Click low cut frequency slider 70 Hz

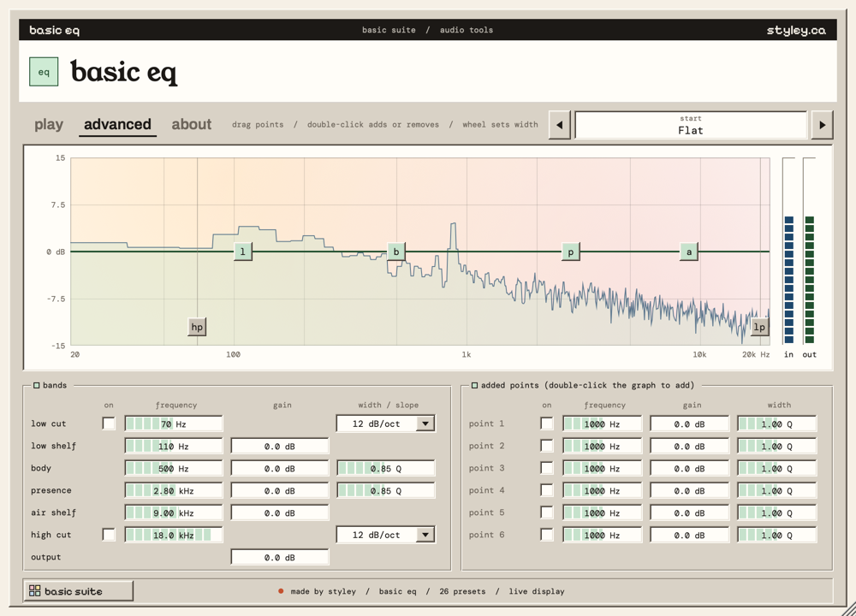(174, 424)
